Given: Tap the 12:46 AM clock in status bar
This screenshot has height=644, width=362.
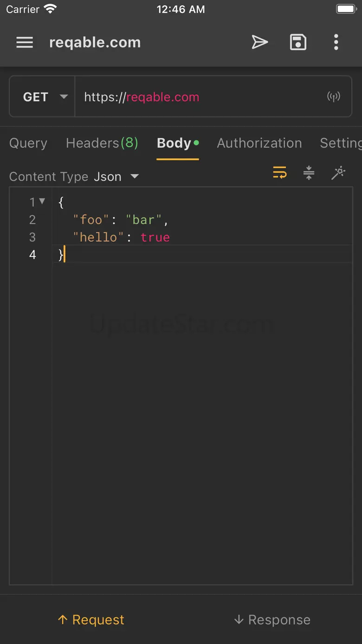Looking at the screenshot, I should (x=181, y=9).
